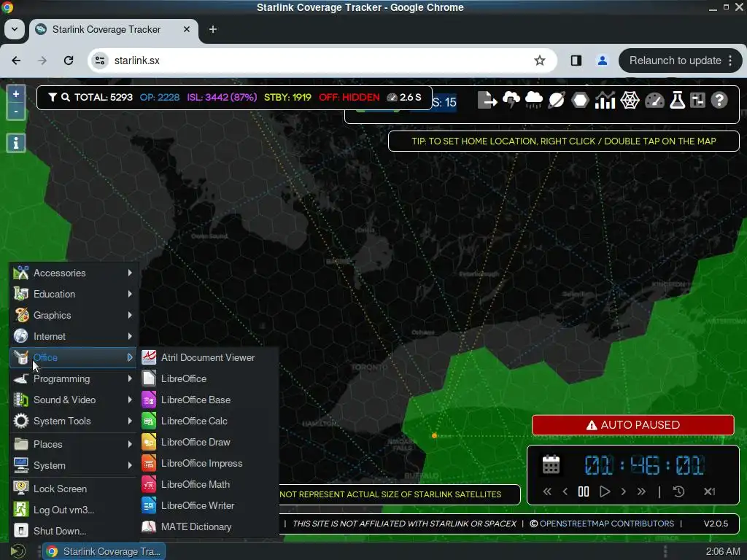Open OpenStreetMap Contributors link
Viewport: 747px width, 560px height.
point(606,524)
